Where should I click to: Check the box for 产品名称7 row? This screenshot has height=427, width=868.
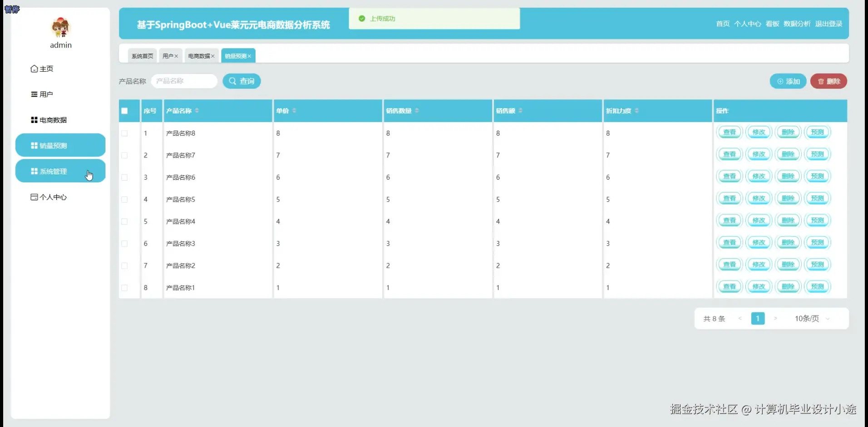(x=124, y=155)
